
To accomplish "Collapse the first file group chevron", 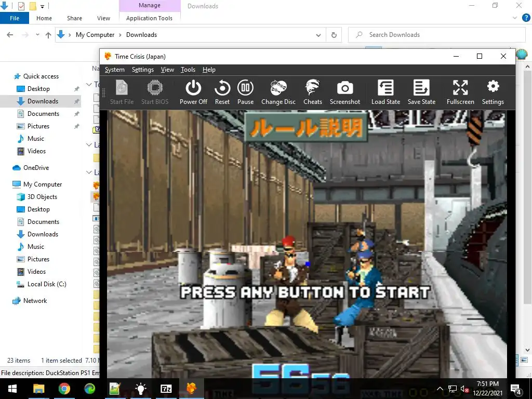I will (89, 84).
